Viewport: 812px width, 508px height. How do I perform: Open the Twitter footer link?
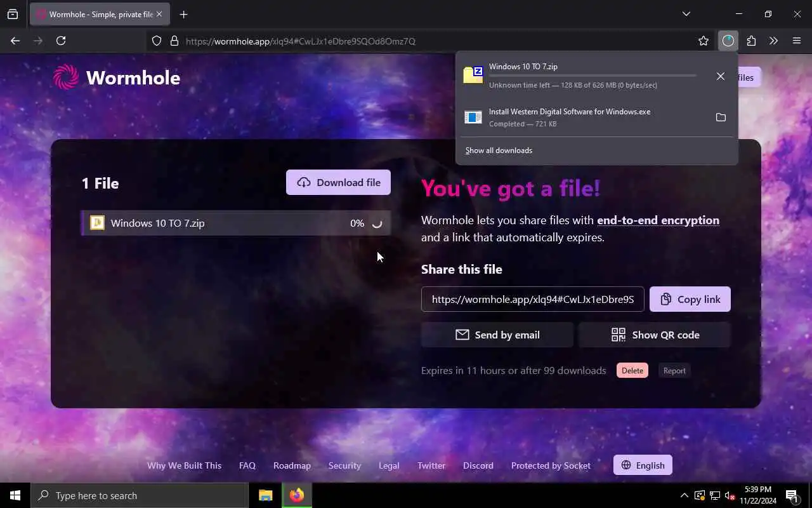pos(431,465)
